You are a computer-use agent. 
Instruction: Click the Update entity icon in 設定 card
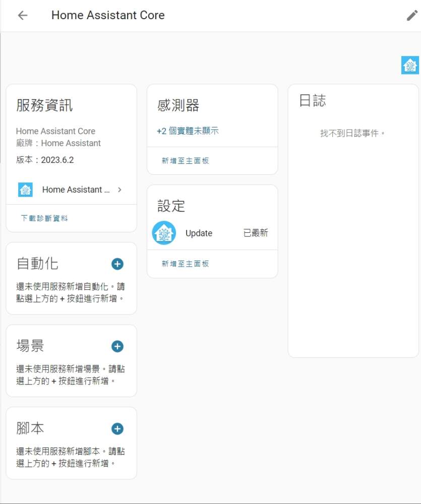[164, 233]
